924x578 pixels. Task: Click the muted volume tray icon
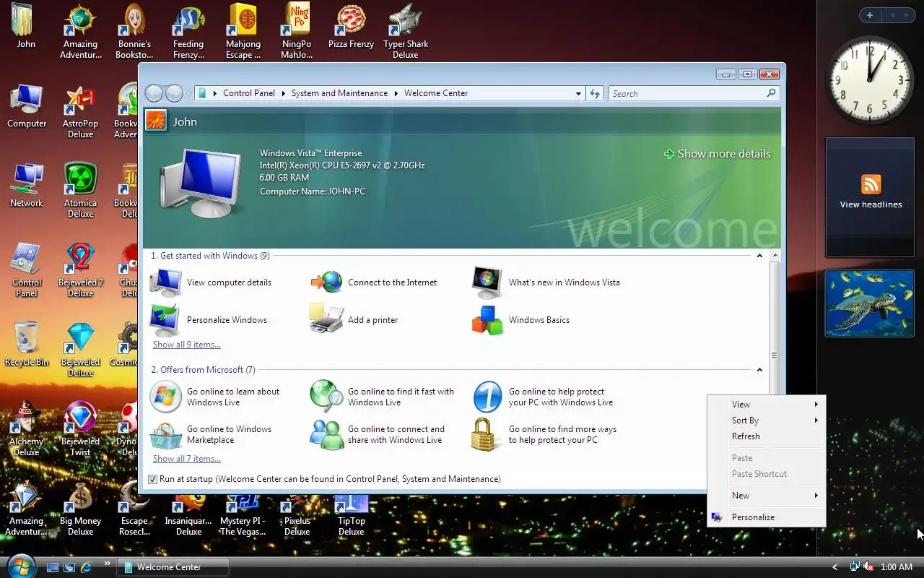coord(869,567)
